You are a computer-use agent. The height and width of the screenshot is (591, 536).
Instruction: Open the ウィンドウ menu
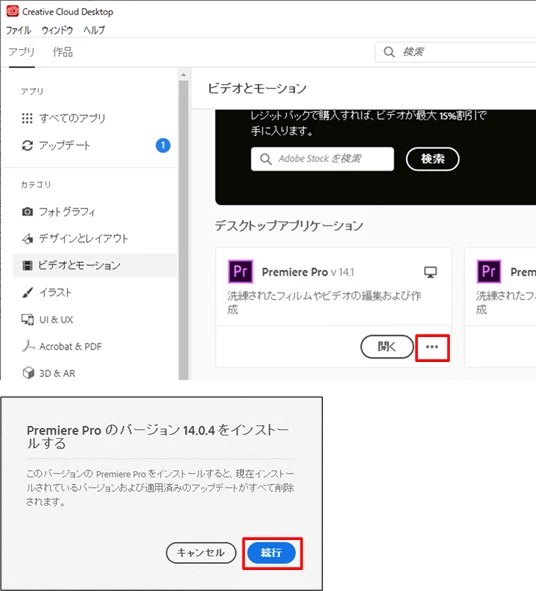57,30
